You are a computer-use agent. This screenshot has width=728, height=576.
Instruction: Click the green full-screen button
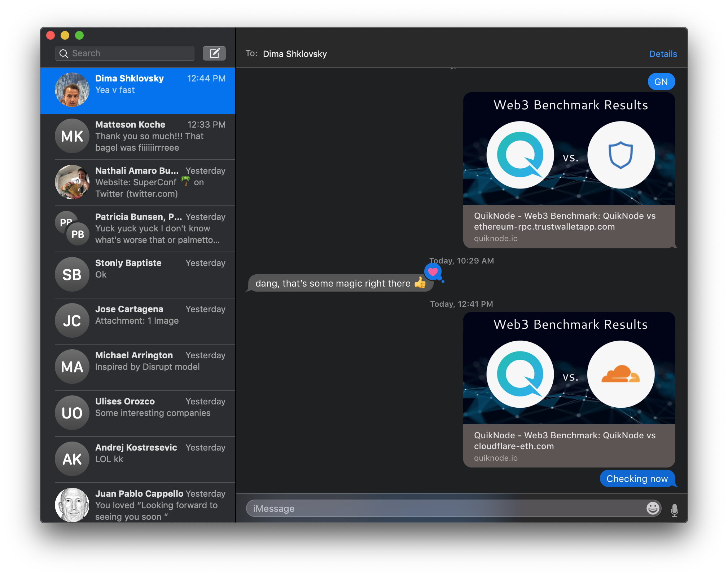point(79,35)
